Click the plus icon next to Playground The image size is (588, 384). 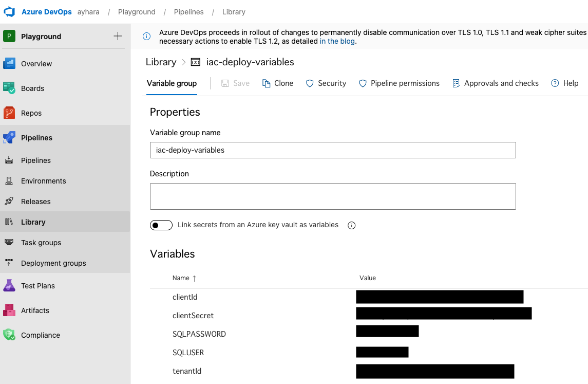118,36
